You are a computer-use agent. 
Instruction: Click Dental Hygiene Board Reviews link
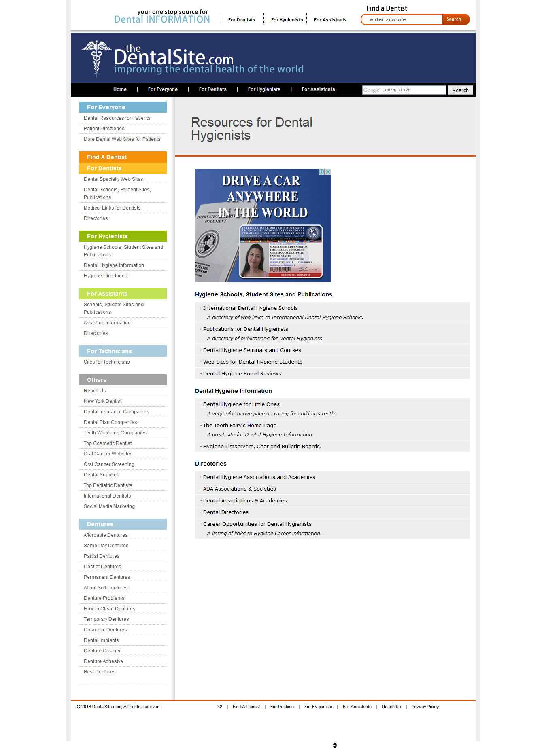pyautogui.click(x=242, y=374)
